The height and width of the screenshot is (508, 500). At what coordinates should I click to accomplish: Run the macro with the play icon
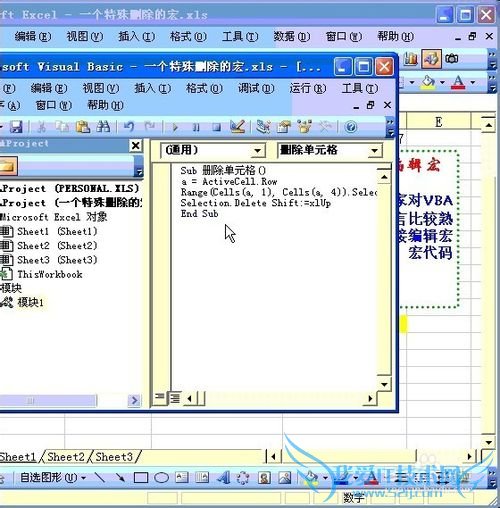[x=175, y=127]
